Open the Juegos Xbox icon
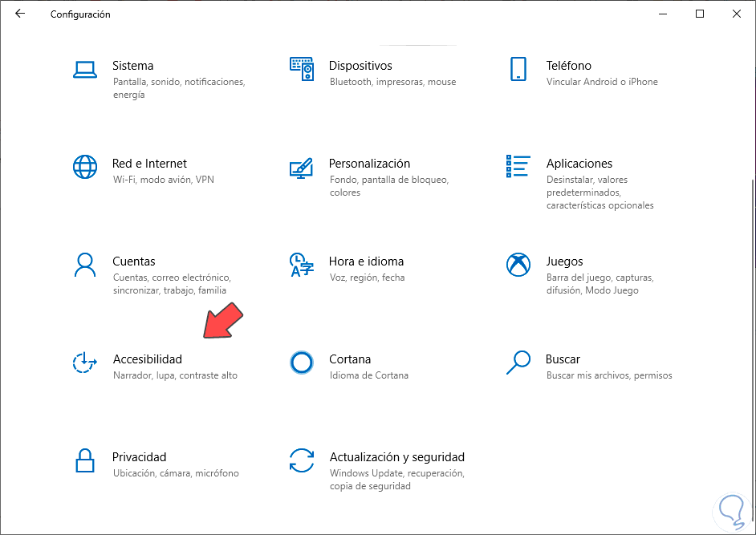The width and height of the screenshot is (756, 535). [x=518, y=265]
